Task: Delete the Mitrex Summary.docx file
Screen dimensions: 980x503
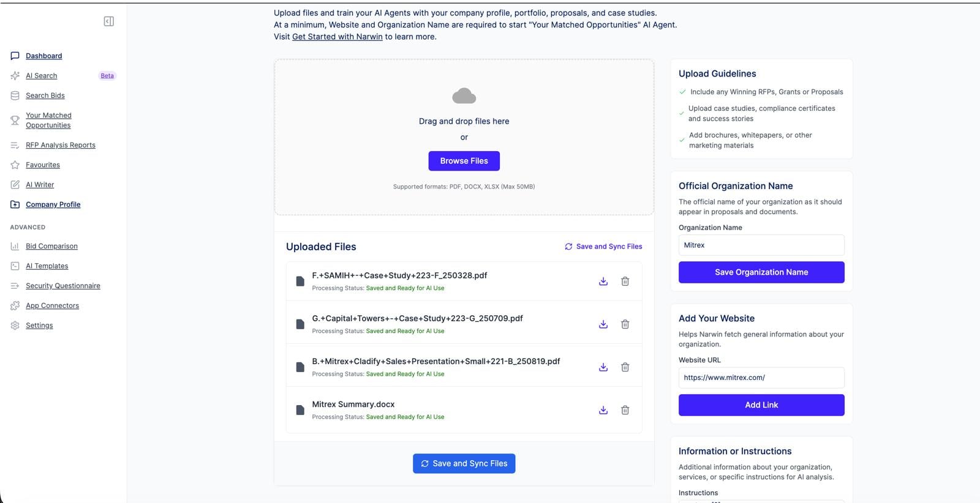Action: pyautogui.click(x=625, y=410)
